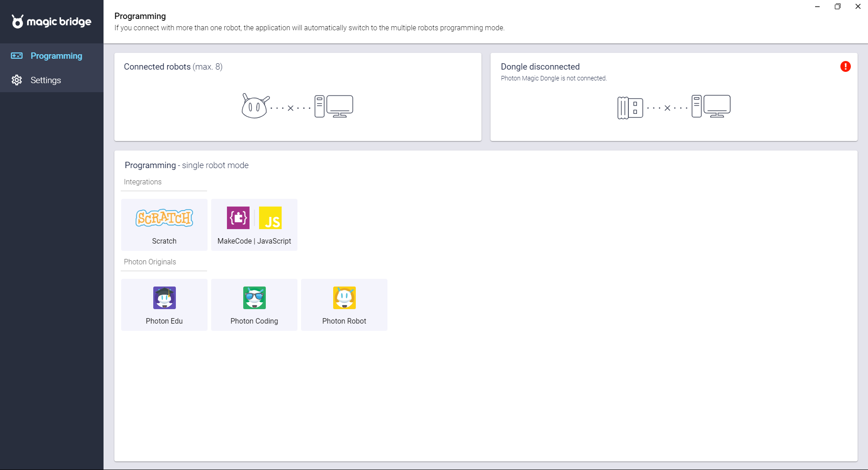Open Settings in the sidebar
Image resolution: width=868 pixels, height=470 pixels.
pos(52,80)
